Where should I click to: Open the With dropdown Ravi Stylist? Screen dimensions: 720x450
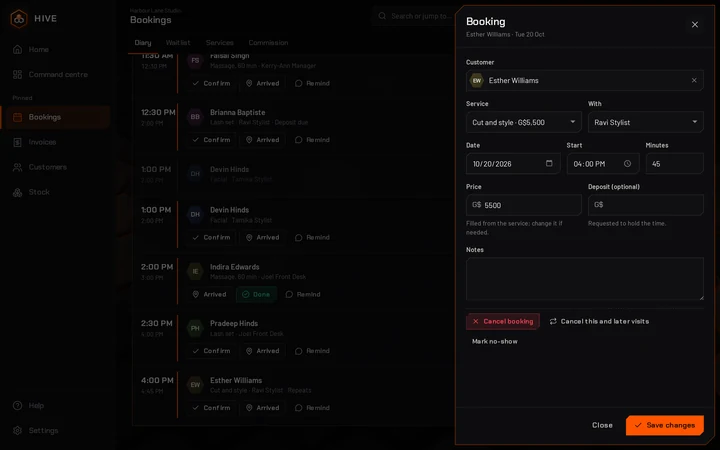click(646, 123)
